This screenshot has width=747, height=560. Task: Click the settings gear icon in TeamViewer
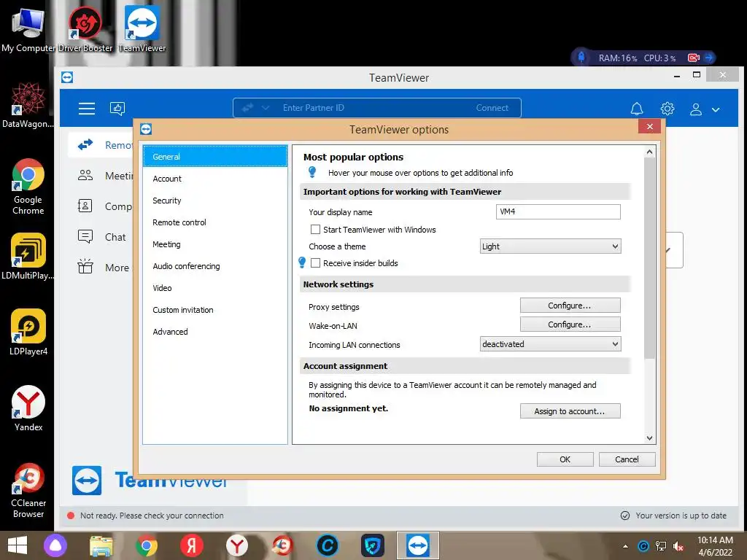(x=667, y=109)
